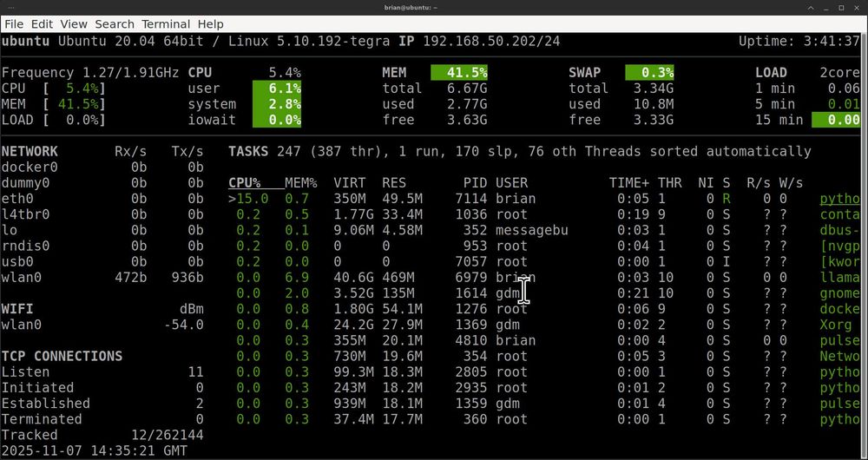Click the PID column header
Viewport: 868px width, 460px height.
(x=476, y=183)
